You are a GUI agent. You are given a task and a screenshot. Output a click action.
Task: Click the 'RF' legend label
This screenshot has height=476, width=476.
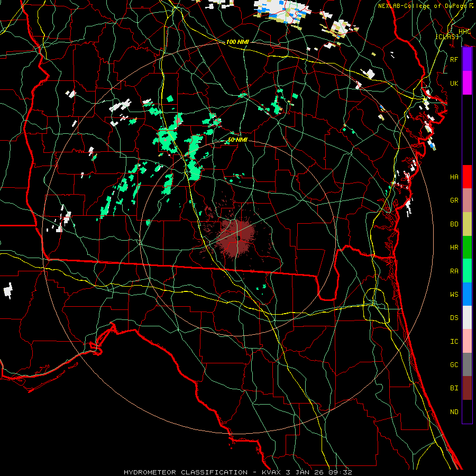(454, 59)
